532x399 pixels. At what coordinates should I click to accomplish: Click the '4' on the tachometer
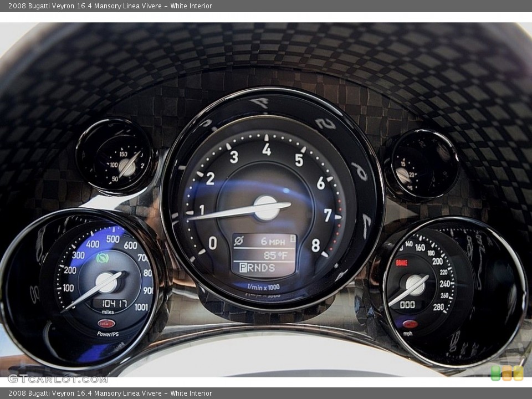pyautogui.click(x=267, y=150)
